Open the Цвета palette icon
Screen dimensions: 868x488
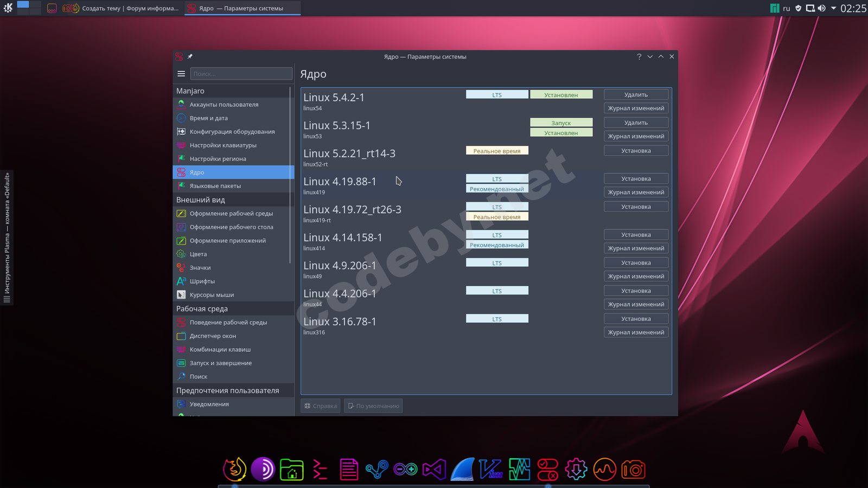pyautogui.click(x=181, y=254)
